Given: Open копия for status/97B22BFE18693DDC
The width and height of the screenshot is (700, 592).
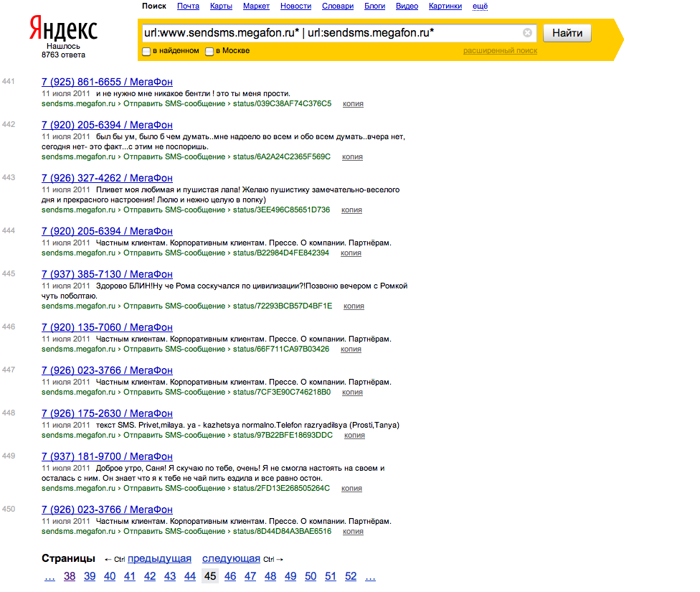Looking at the screenshot, I should coord(354,435).
